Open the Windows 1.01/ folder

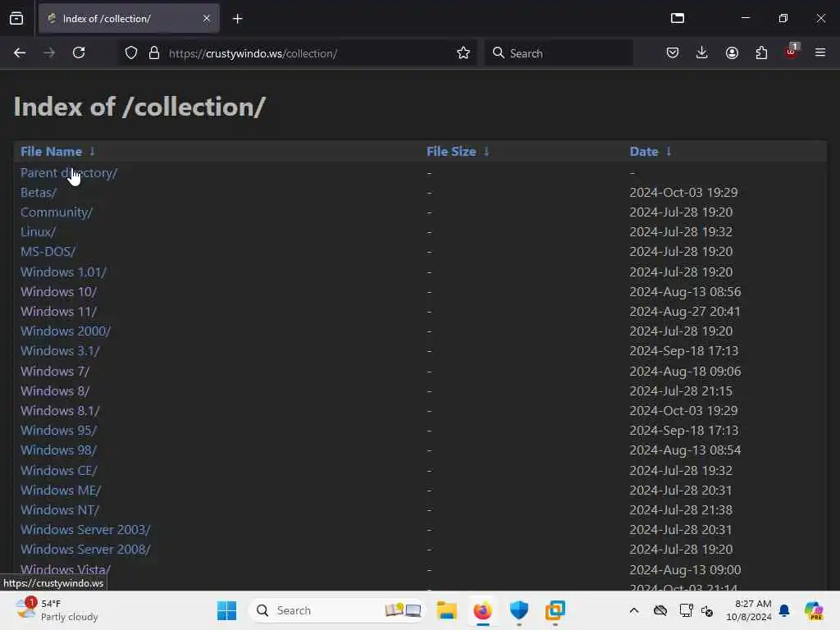pyautogui.click(x=63, y=272)
